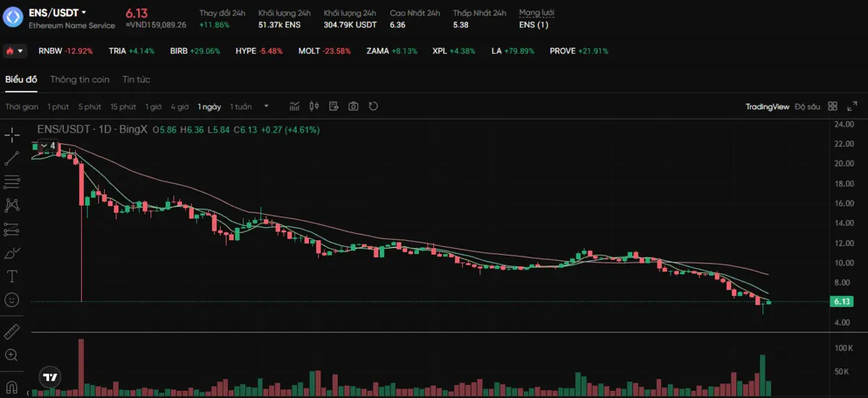Open the Tin tức tab
The width and height of the screenshot is (868, 398).
tap(136, 80)
